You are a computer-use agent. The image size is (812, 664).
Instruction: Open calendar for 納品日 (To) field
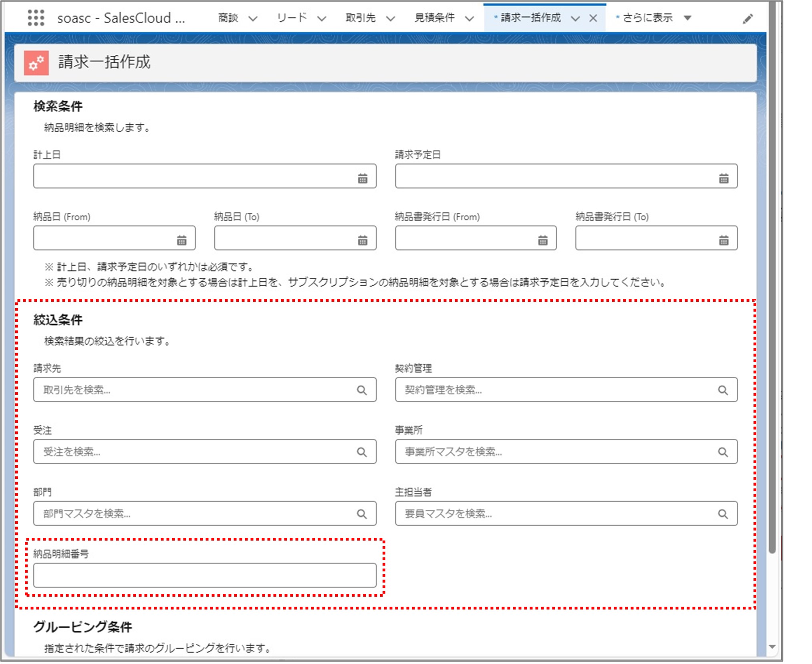(362, 240)
